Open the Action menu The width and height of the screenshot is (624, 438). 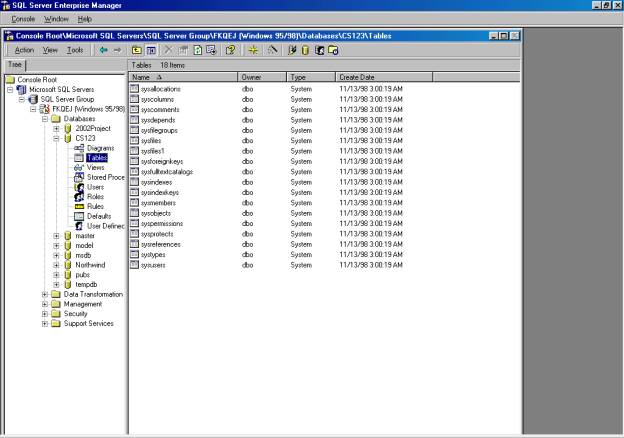[24, 49]
